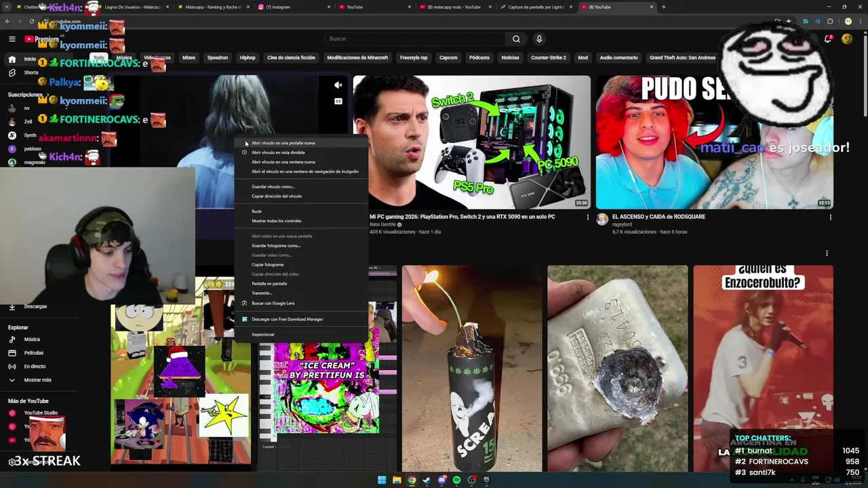Open the Descargas download icon
This screenshot has height=488, width=868.
point(12,306)
